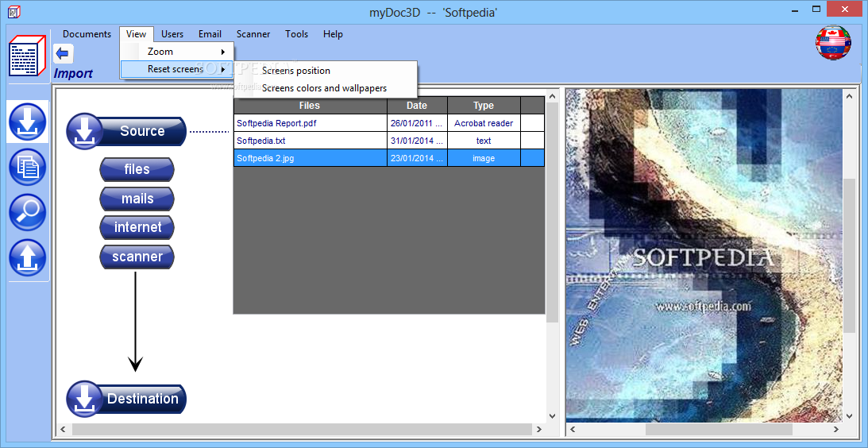Click the myDoc3D document cube logo
The width and height of the screenshot is (868, 448).
(29, 56)
